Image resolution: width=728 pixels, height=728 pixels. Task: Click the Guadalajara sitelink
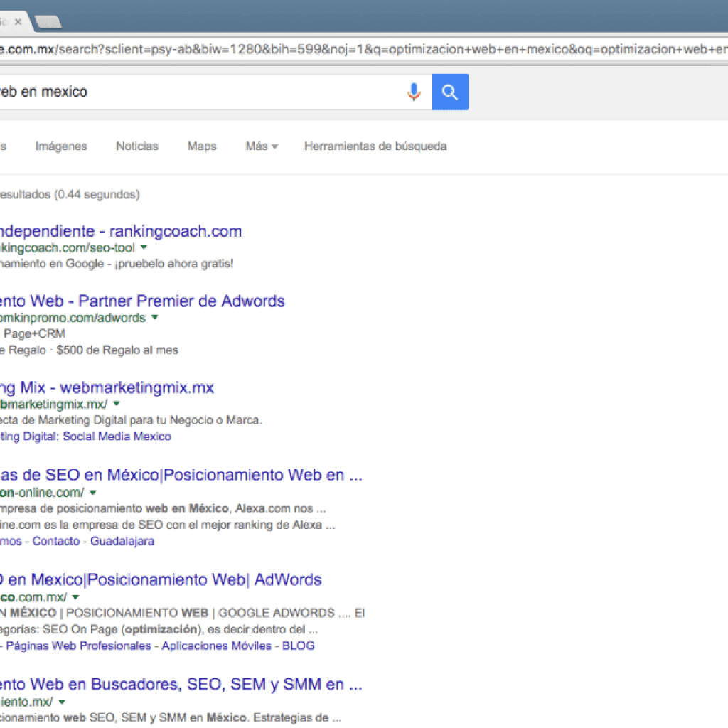[x=122, y=541]
